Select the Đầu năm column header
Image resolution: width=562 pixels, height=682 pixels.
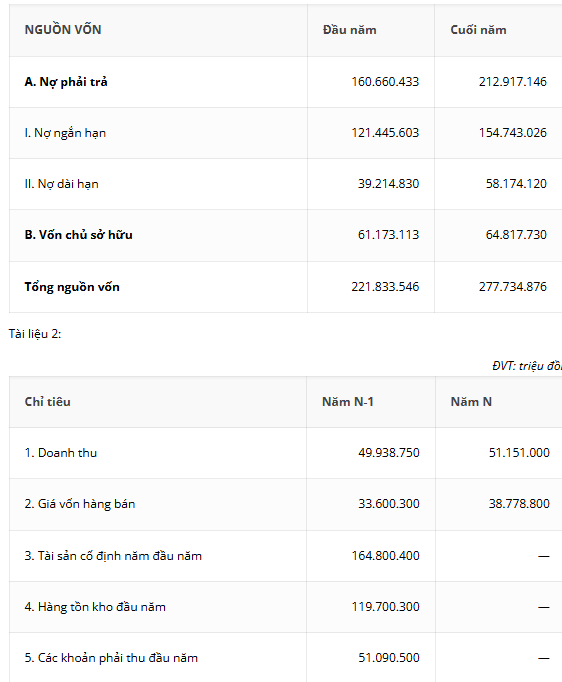pos(350,30)
